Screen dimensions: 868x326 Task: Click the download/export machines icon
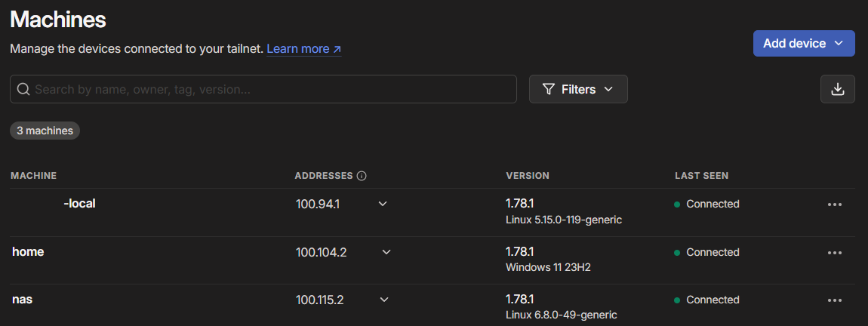pyautogui.click(x=837, y=89)
